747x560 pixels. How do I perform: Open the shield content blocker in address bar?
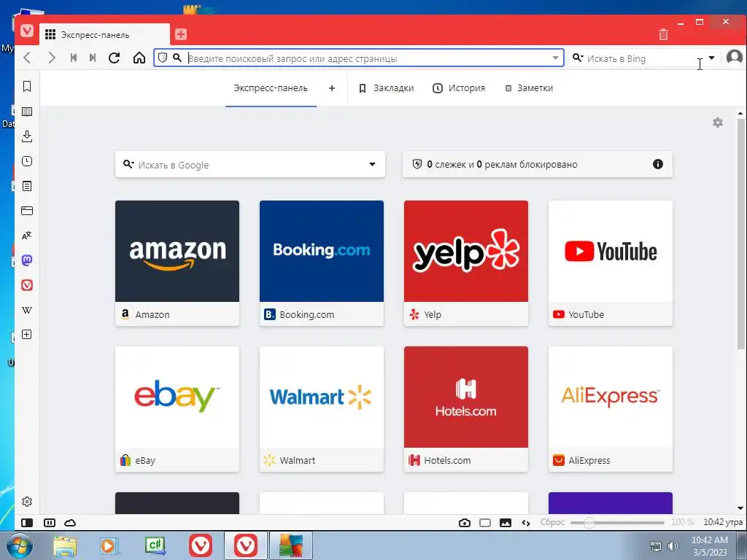[x=163, y=58]
